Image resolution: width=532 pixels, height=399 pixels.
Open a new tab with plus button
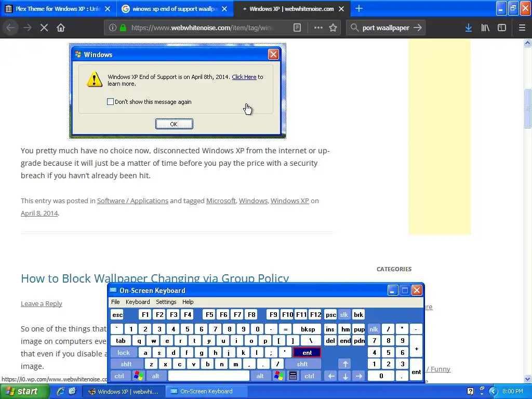(359, 9)
